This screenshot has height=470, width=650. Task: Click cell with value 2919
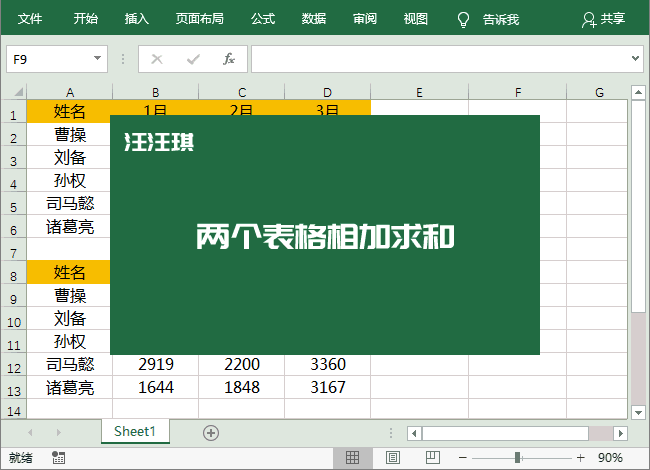tap(155, 364)
